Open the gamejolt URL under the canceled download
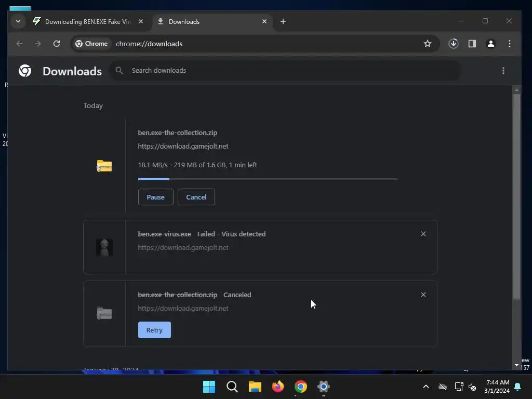532x399 pixels. click(x=183, y=309)
